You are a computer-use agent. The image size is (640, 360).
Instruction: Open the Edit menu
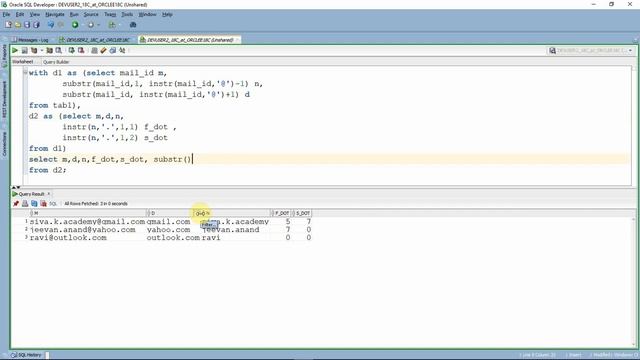pyautogui.click(x=20, y=14)
